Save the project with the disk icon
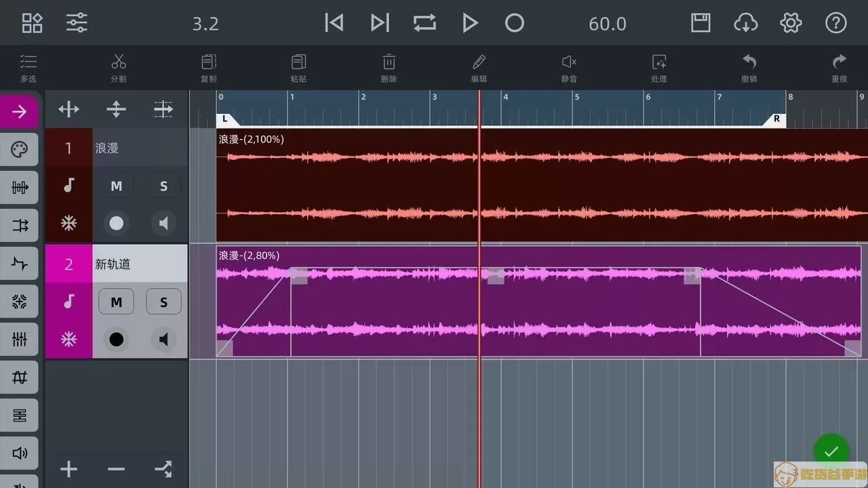The image size is (868, 488). pos(701,23)
